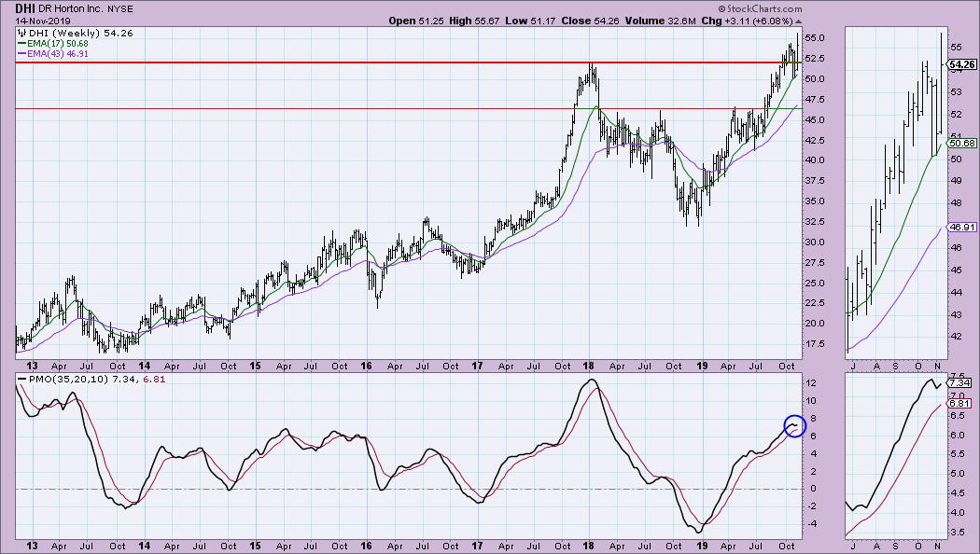The width and height of the screenshot is (980, 554).
Task: Click the 7.34 PMO tag in the zoomed panel
Action: click(x=960, y=382)
